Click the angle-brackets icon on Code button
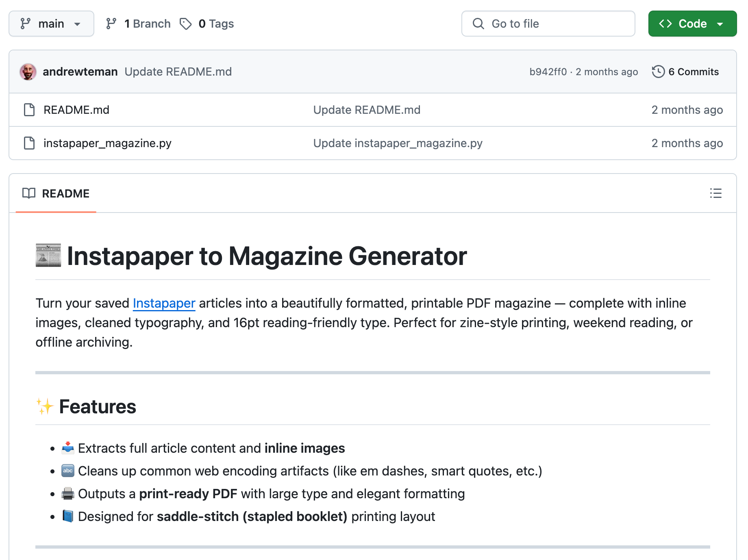Screen dimensions: 748x560 point(665,24)
